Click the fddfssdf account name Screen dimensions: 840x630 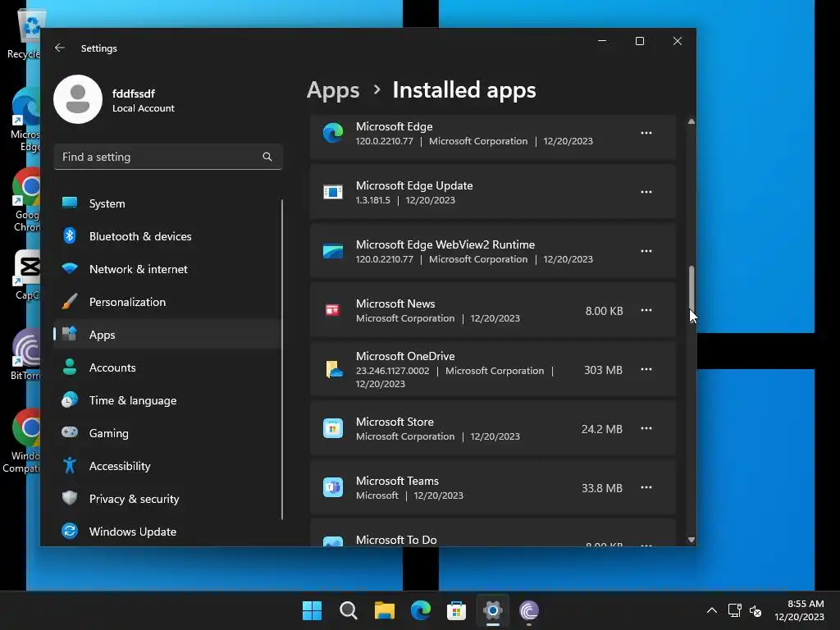click(134, 94)
